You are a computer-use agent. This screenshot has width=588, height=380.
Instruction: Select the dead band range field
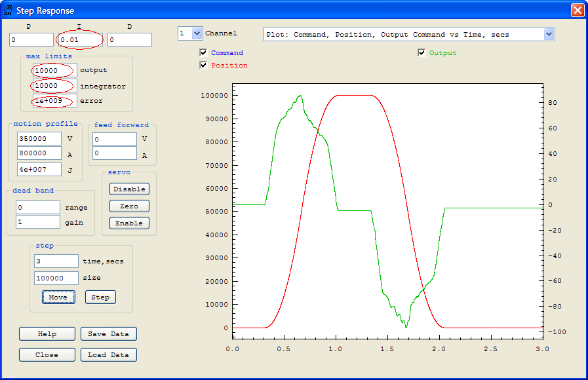pos(37,207)
